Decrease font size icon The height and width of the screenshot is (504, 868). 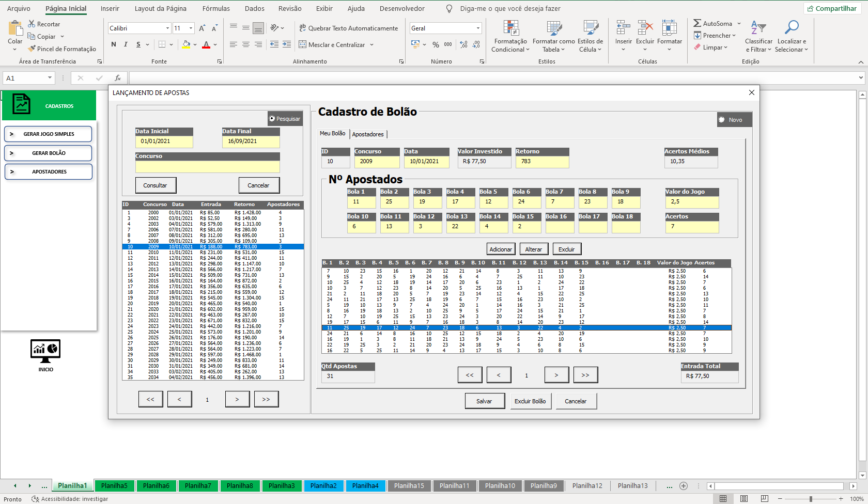[214, 28]
